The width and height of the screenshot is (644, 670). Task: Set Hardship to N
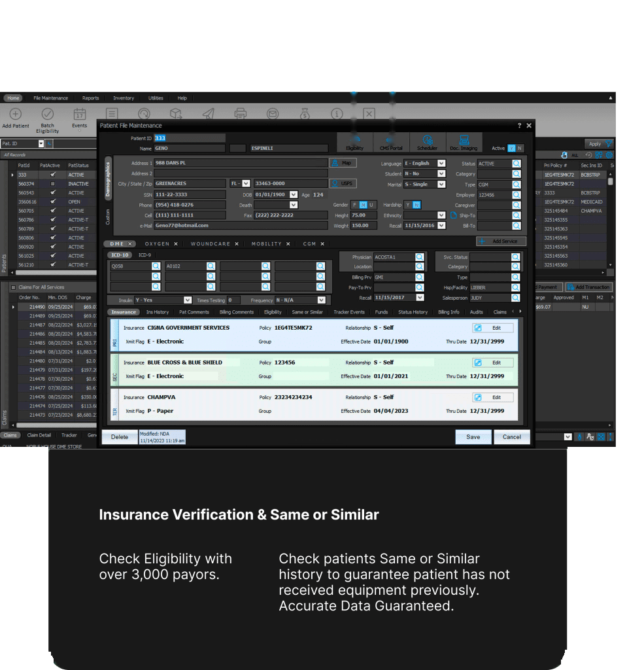coord(417,205)
